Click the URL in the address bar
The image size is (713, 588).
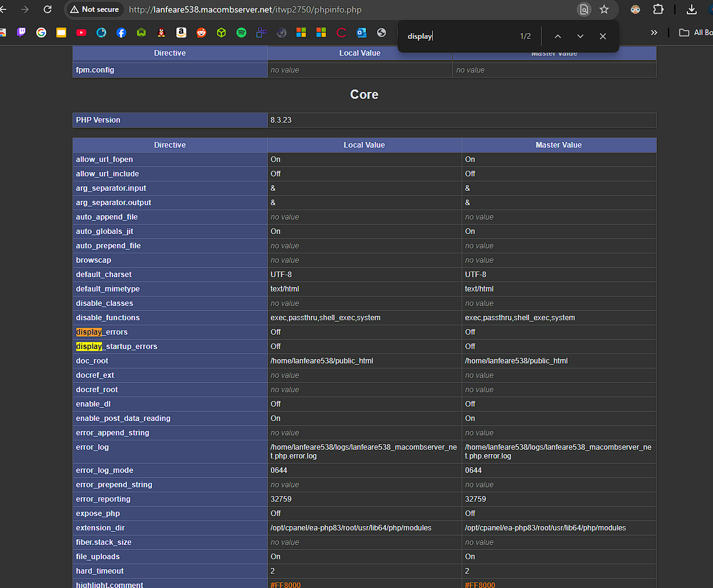coord(245,9)
